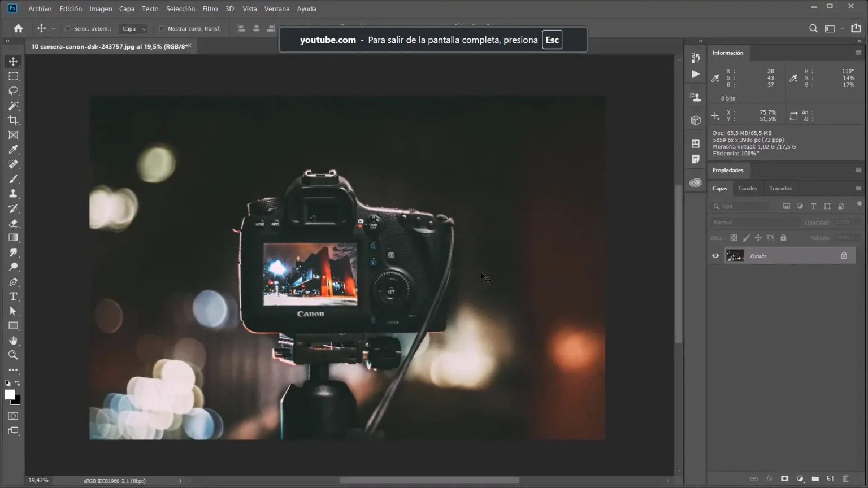Select the Eyedropper tool

14,150
